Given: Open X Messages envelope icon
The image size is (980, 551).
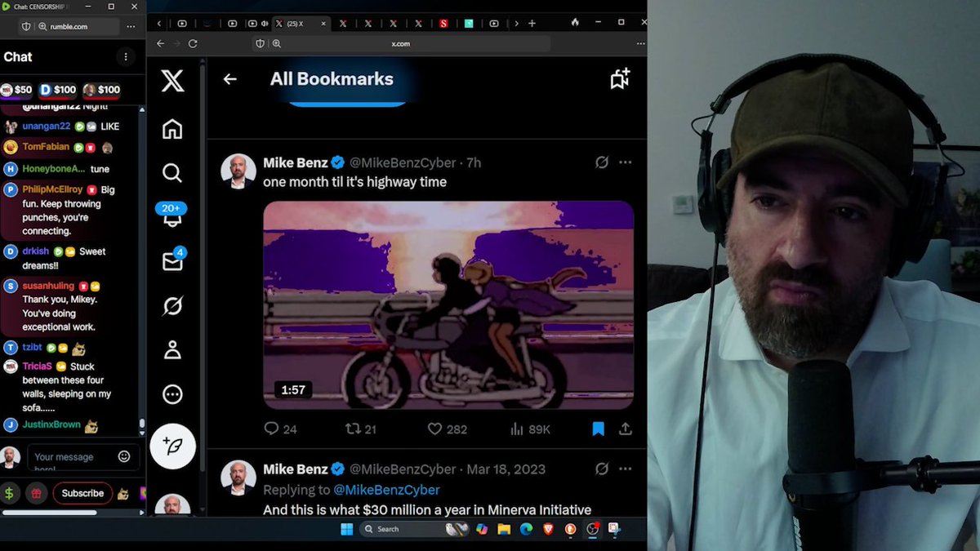Looking at the screenshot, I should click(172, 261).
